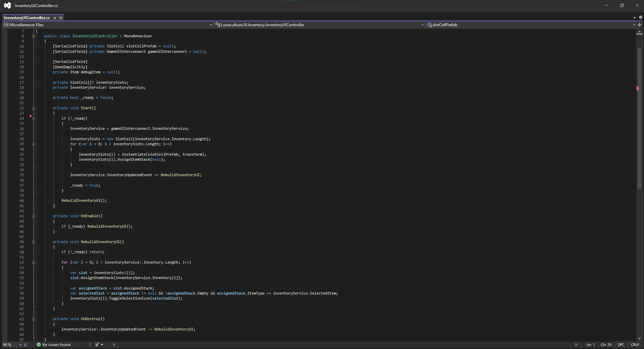Click RebuildInventoryUI in its declaration on line 48
Viewport: 644px width, 349px height.
(x=100, y=242)
